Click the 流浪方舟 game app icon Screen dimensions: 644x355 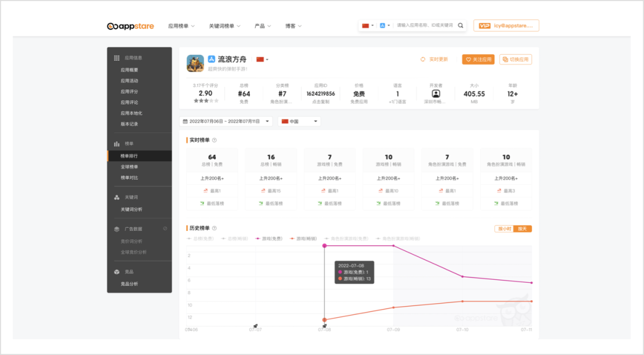pyautogui.click(x=195, y=63)
